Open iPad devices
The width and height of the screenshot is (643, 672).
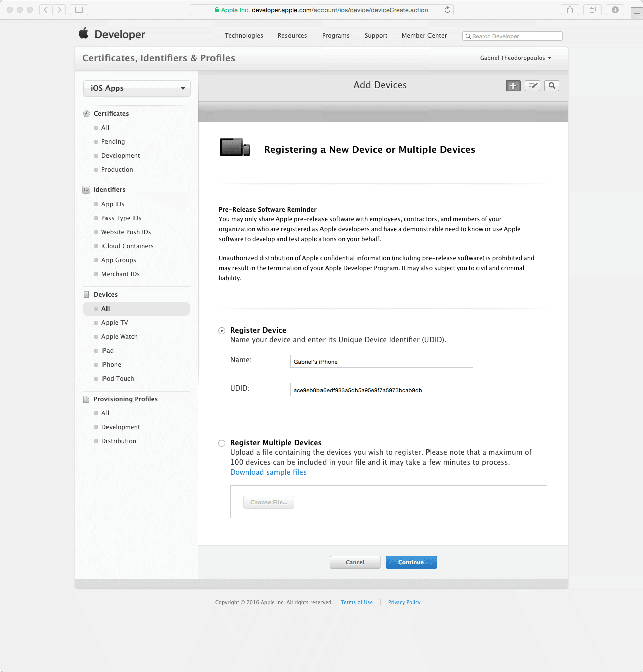click(108, 351)
